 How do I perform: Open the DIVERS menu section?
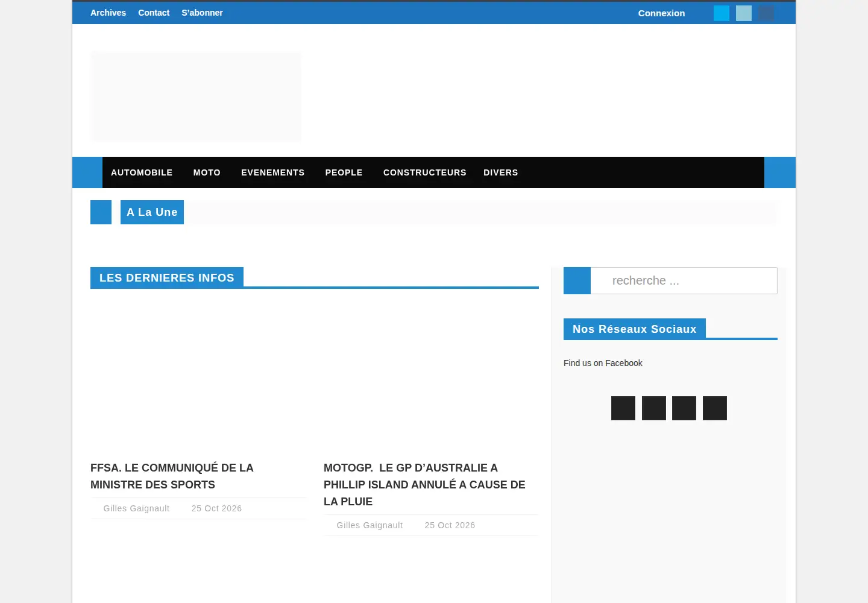(501, 172)
